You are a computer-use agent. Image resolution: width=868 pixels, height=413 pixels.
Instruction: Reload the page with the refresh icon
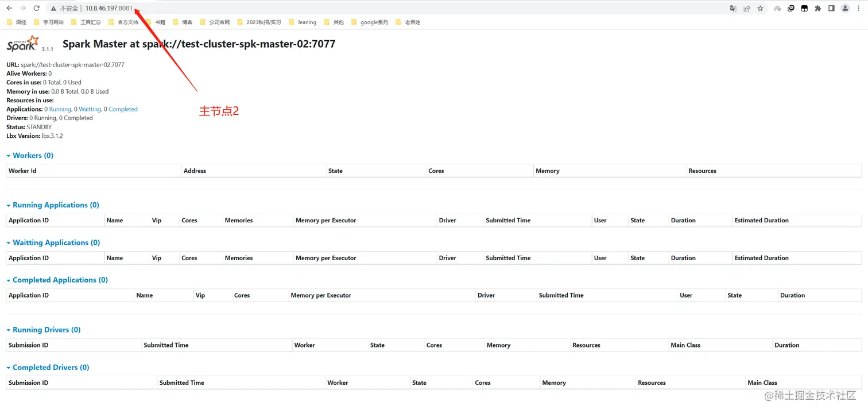click(37, 8)
